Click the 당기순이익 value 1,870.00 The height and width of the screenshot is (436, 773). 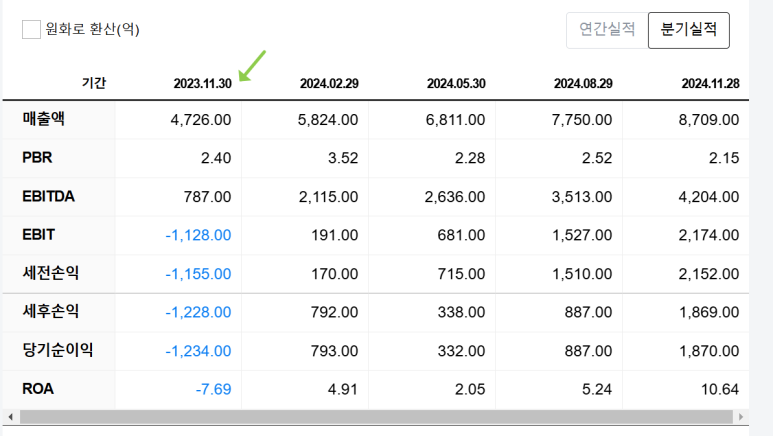coord(709,351)
